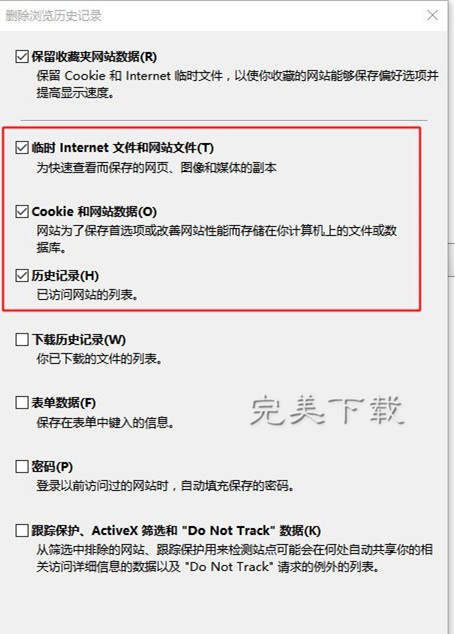Uncheck 历史记录(H) checkbox

[x=22, y=276]
